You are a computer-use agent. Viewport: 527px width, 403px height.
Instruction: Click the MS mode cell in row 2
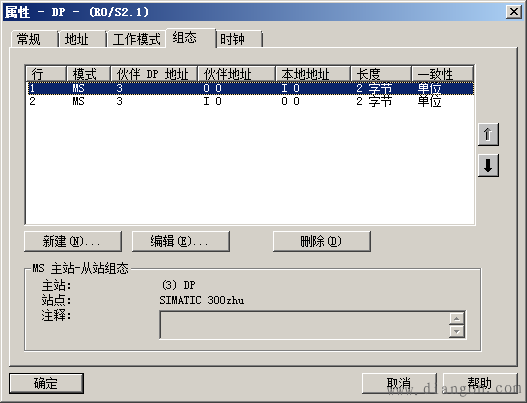click(x=78, y=101)
